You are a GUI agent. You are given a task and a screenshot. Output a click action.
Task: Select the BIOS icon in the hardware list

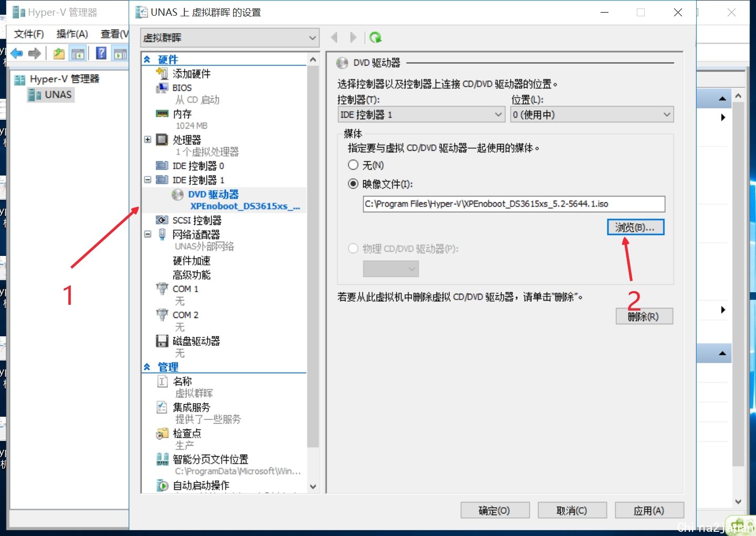162,88
